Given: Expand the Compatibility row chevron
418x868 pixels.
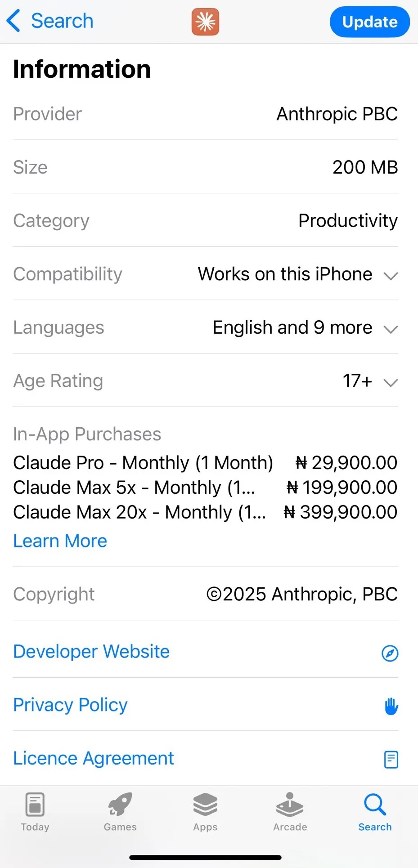Looking at the screenshot, I should click(x=391, y=276).
